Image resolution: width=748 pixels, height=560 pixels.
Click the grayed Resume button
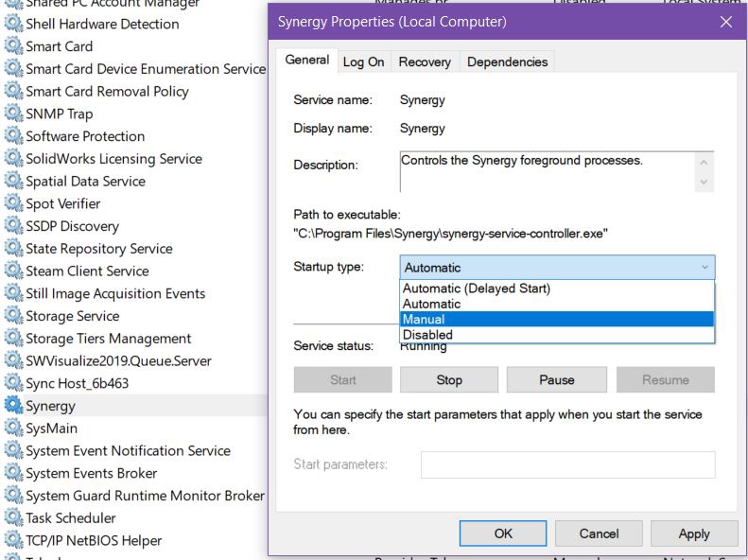pyautogui.click(x=666, y=379)
